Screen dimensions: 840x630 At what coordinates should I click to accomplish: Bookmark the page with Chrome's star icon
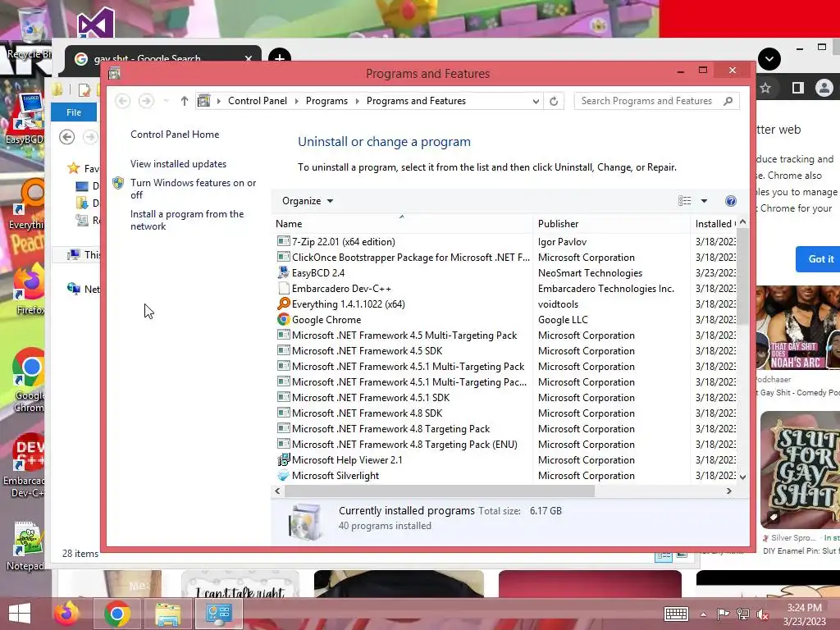click(765, 88)
